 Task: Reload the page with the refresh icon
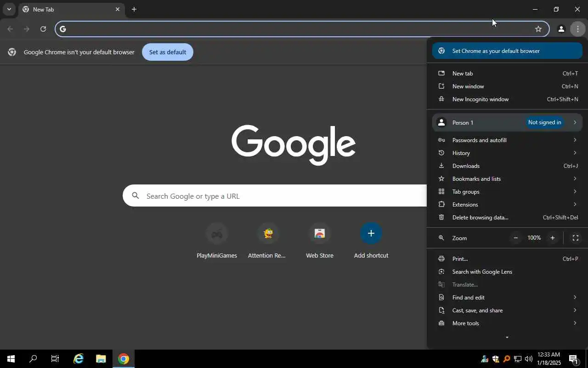tap(43, 29)
